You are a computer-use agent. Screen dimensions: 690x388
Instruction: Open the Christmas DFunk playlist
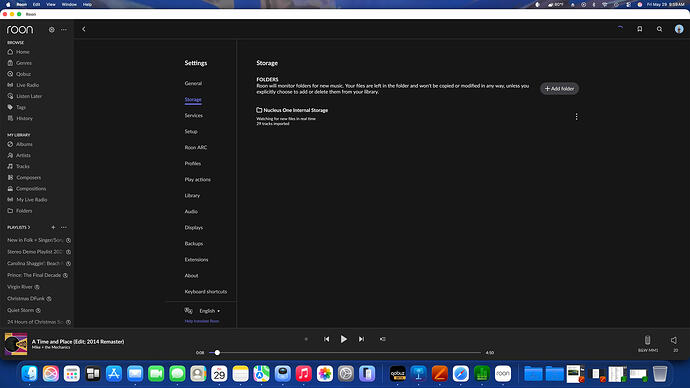tap(26, 298)
